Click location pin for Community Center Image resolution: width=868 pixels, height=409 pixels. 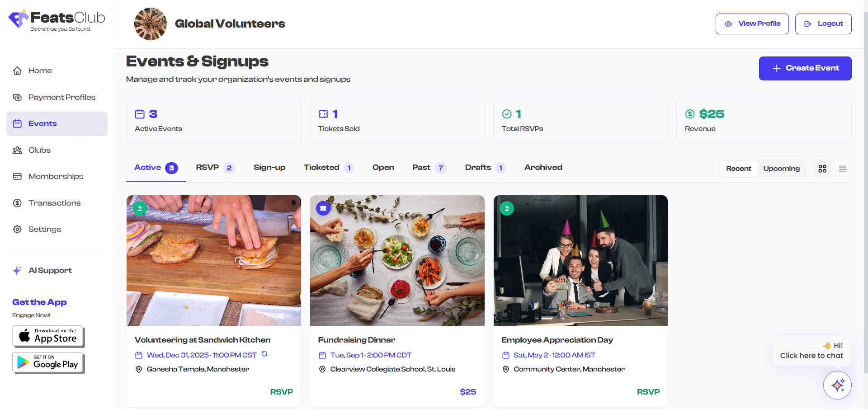(x=506, y=369)
